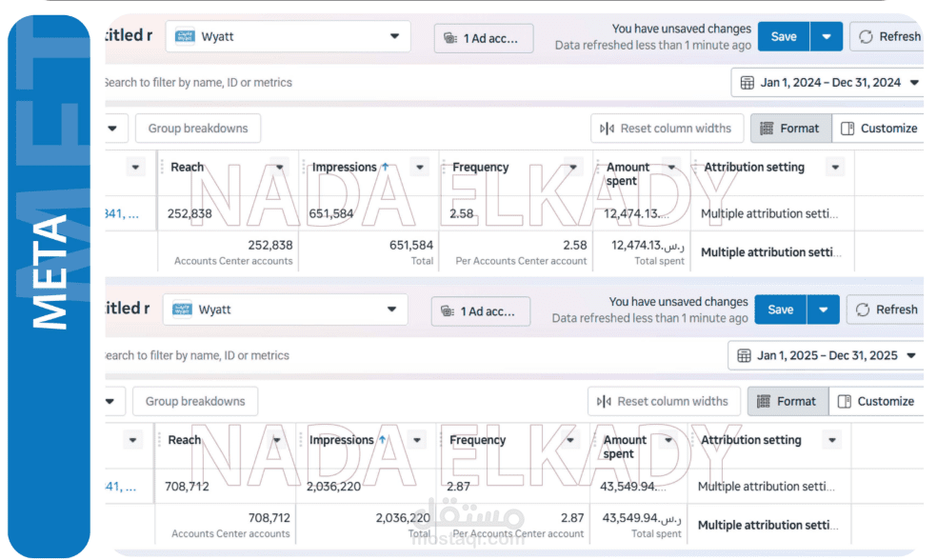This screenshot has height=560, width=937.
Task: Open the Amount spent column menu arrow in the 2025 table
Action: (668, 440)
